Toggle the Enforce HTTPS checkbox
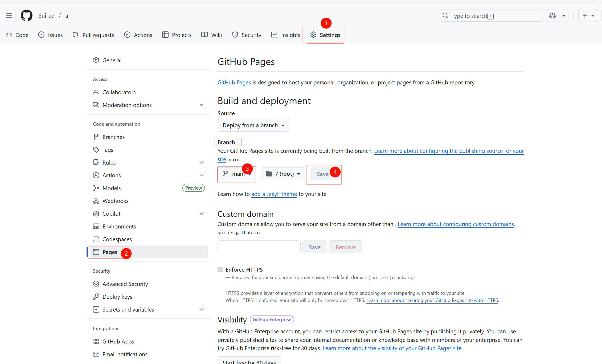 coord(220,269)
